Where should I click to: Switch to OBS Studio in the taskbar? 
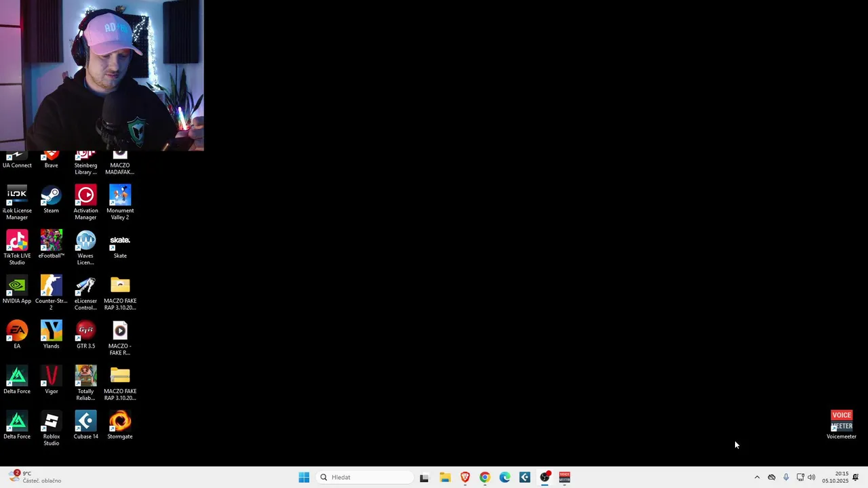pyautogui.click(x=545, y=477)
